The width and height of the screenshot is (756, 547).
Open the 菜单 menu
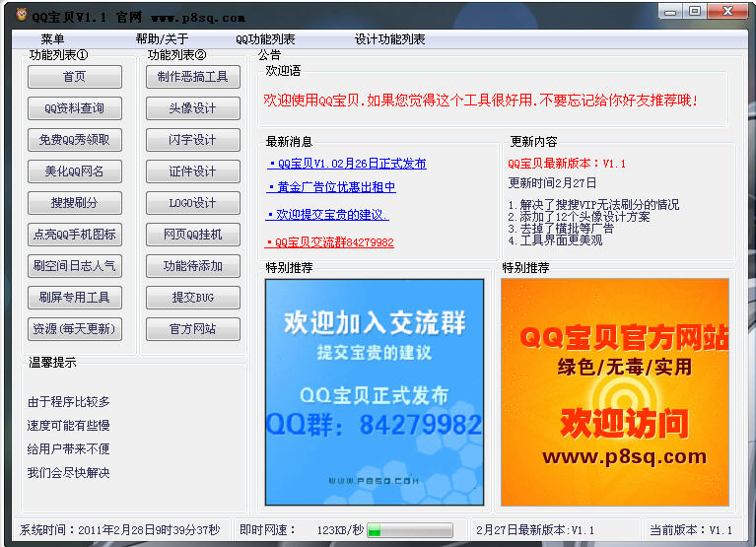pyautogui.click(x=52, y=39)
